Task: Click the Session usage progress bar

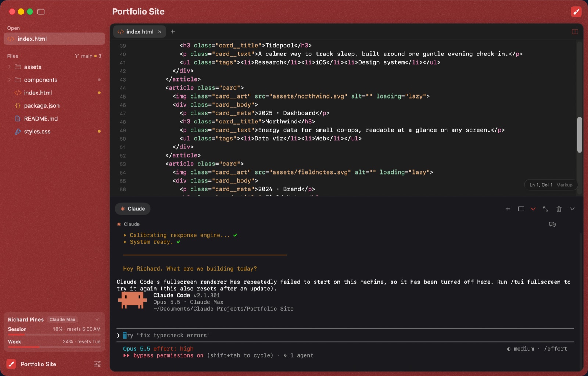Action: coord(54,334)
